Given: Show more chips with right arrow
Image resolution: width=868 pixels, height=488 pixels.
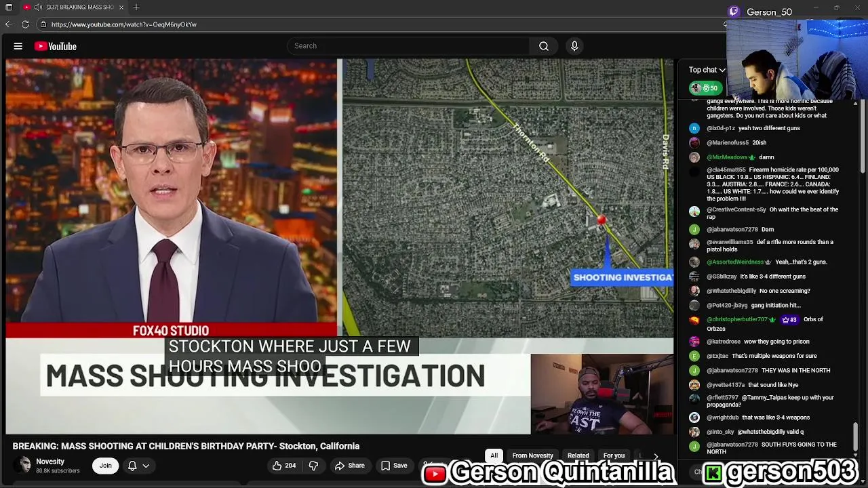Looking at the screenshot, I should tap(655, 456).
